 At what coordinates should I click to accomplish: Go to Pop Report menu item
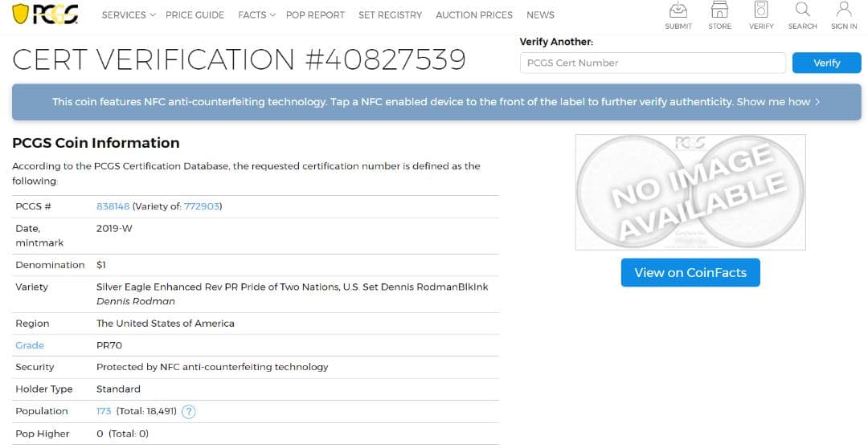(315, 15)
